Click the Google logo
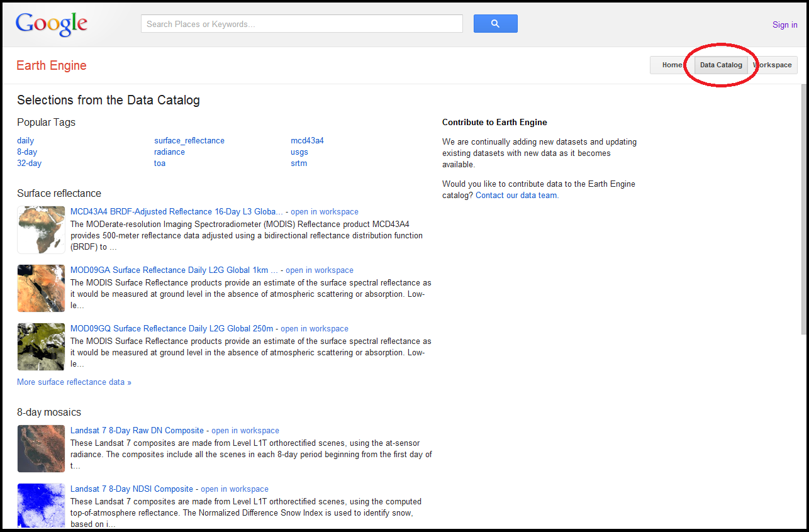The image size is (809, 532). (52, 24)
